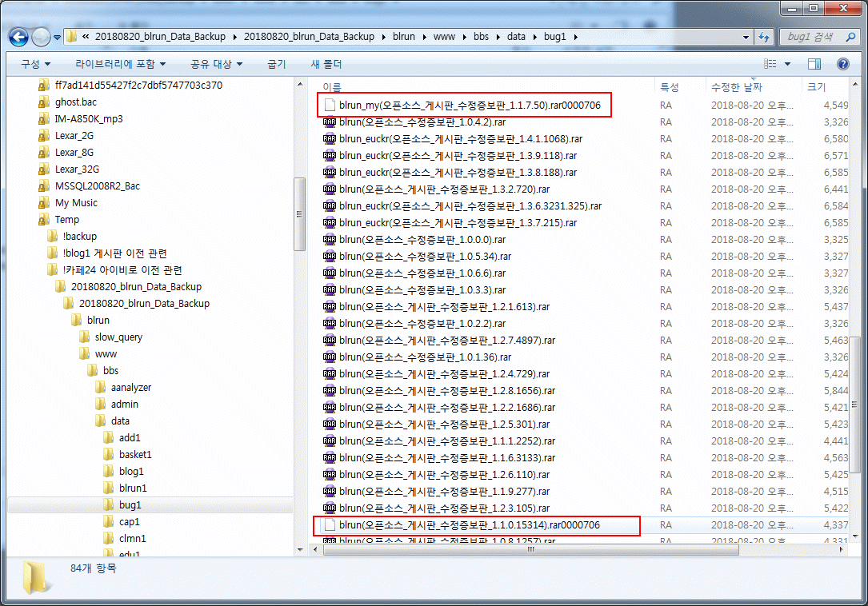868x606 pixels.
Task: Click the 굽기 toolbar button
Action: pyautogui.click(x=277, y=64)
